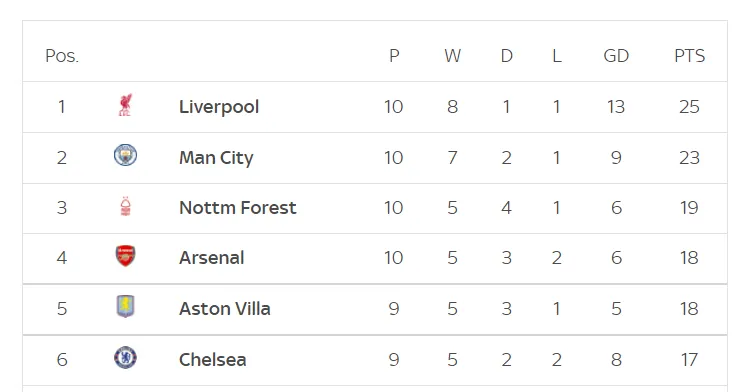Click the Aston Villa crest icon
The width and height of the screenshot is (740, 392).
(126, 306)
